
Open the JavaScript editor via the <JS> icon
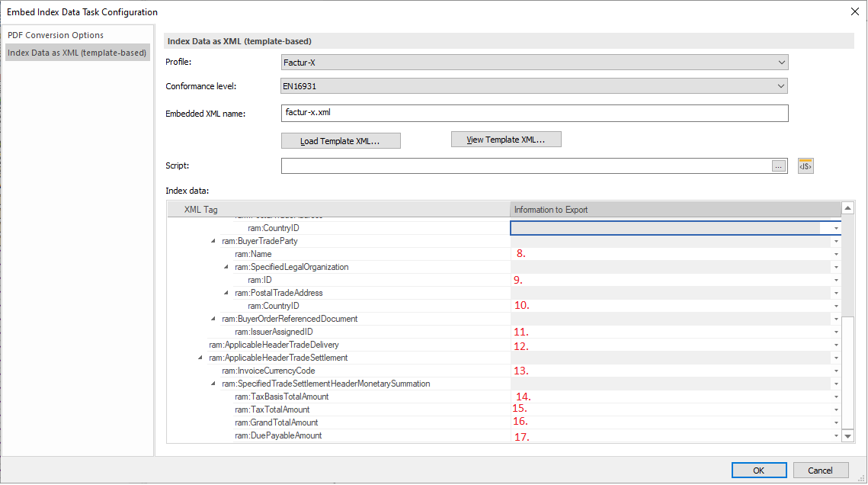[805, 165]
